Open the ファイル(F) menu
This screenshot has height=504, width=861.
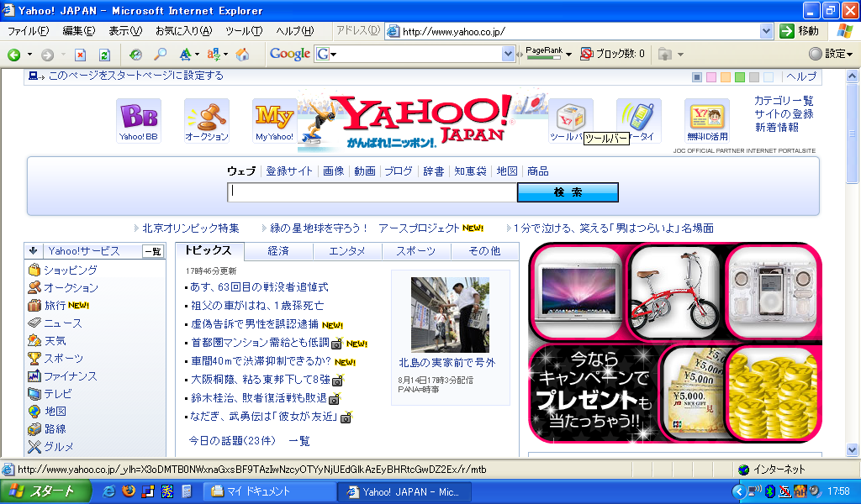click(28, 31)
